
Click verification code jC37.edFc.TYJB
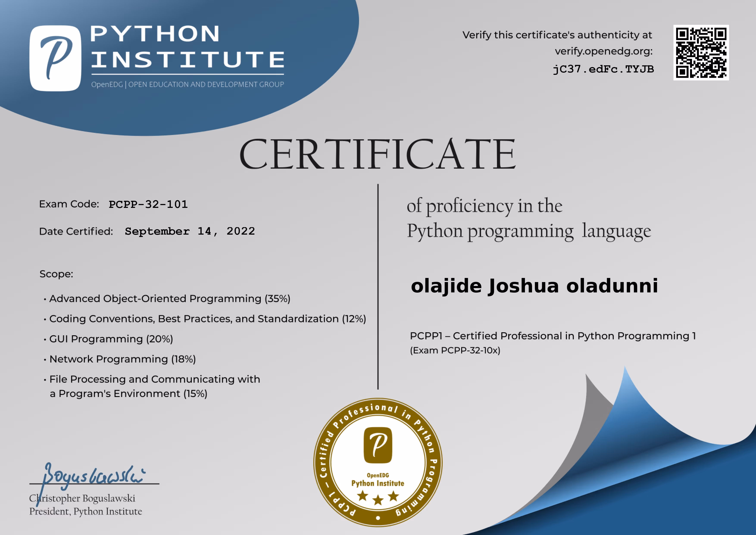pos(603,69)
